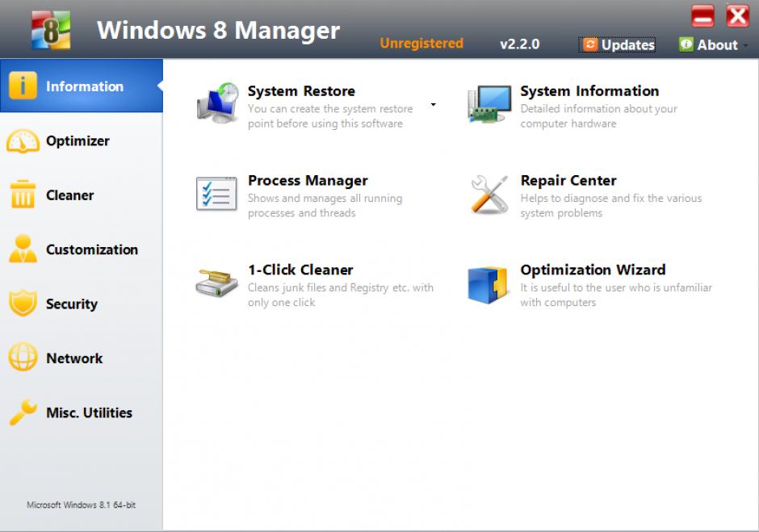Screen dimensions: 759x532
Task: Minimize the Windows 8 Manager window
Action: coord(702,16)
